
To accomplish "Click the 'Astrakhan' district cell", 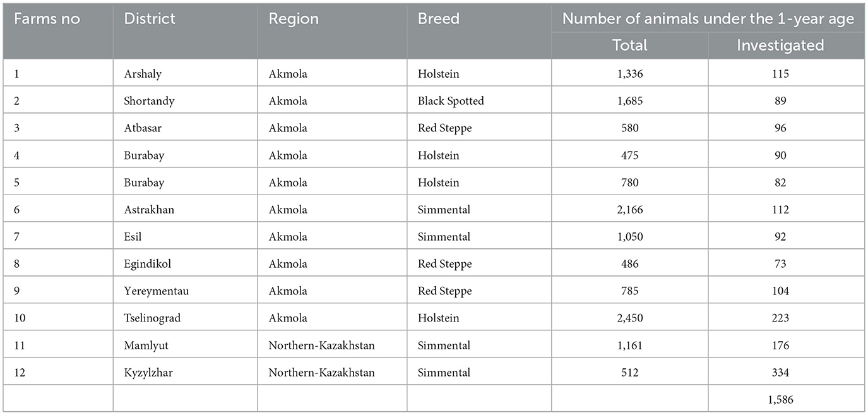I will click(149, 210).
